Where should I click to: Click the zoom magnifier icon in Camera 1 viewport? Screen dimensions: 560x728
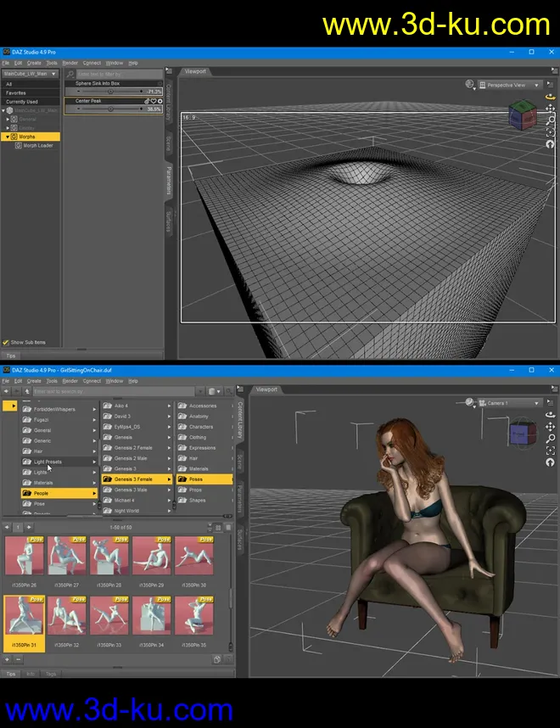[x=551, y=439]
